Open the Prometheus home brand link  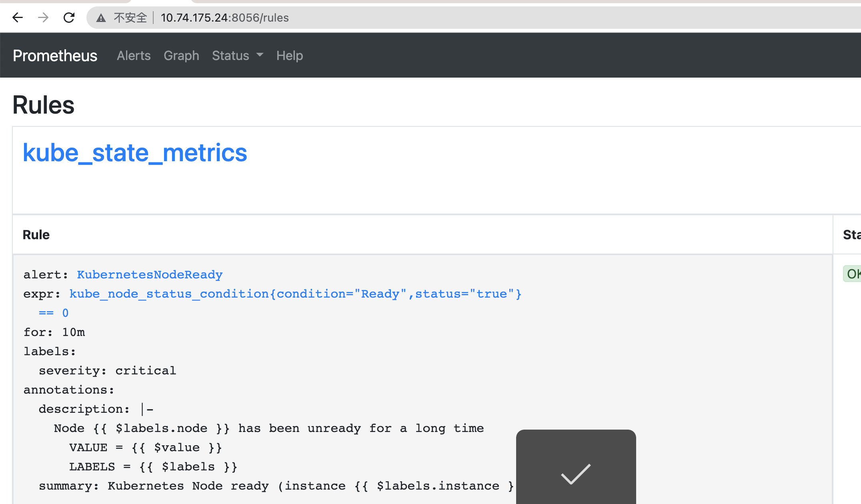tap(55, 56)
